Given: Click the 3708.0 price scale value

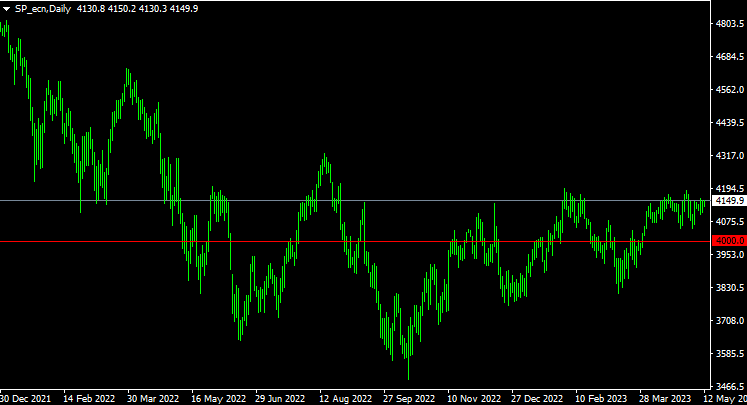Looking at the screenshot, I should tap(729, 321).
